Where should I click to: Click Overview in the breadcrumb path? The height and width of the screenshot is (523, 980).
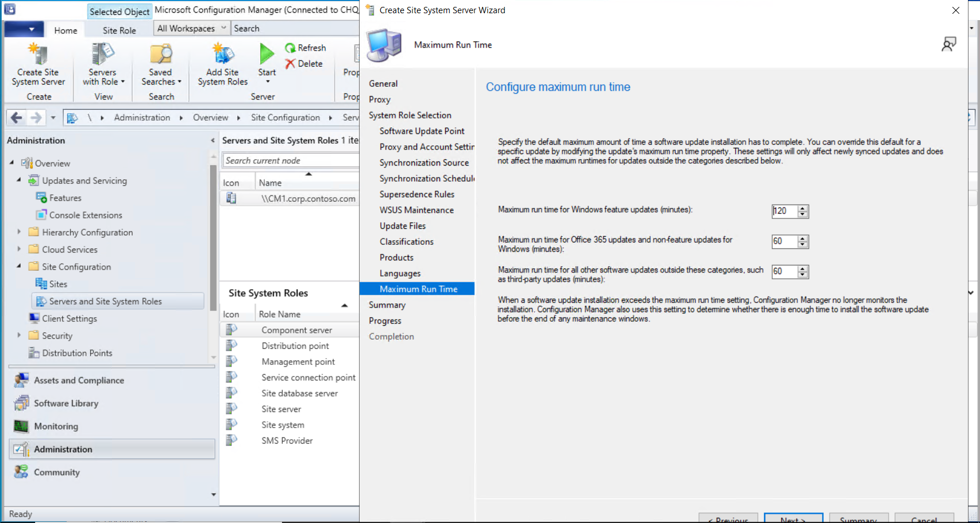click(210, 117)
